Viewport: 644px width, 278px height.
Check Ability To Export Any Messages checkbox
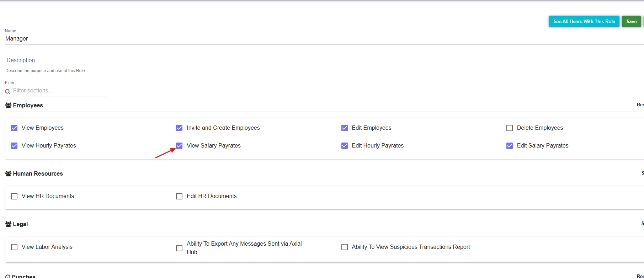[179, 248]
